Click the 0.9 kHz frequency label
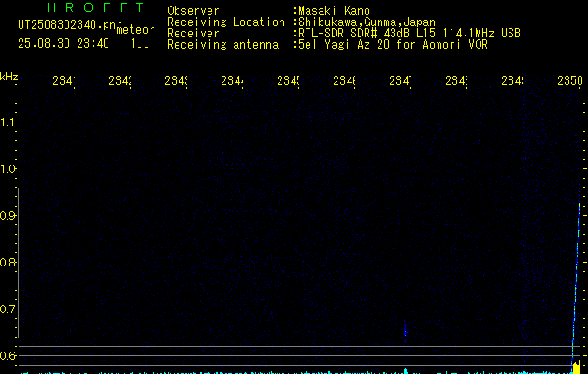 7,216
